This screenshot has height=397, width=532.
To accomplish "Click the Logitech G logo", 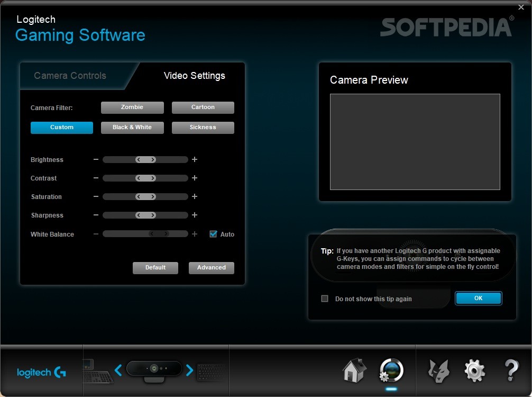I will coord(41,372).
